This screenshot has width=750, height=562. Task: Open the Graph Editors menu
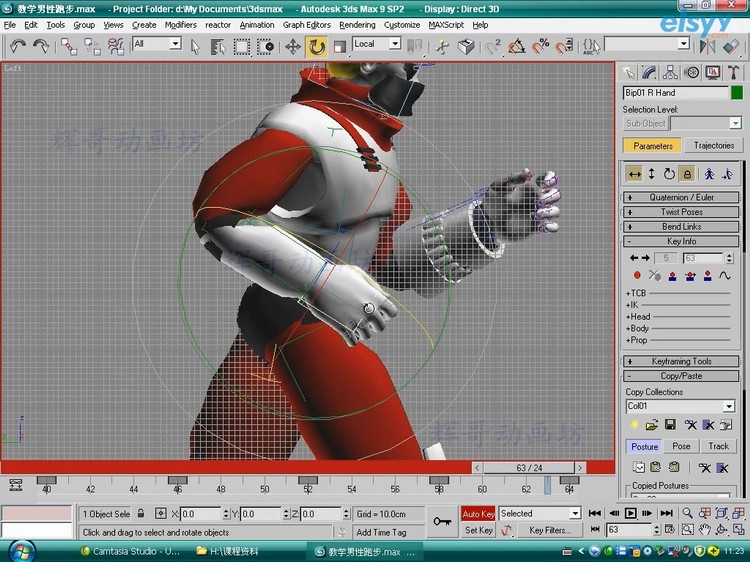(x=307, y=25)
